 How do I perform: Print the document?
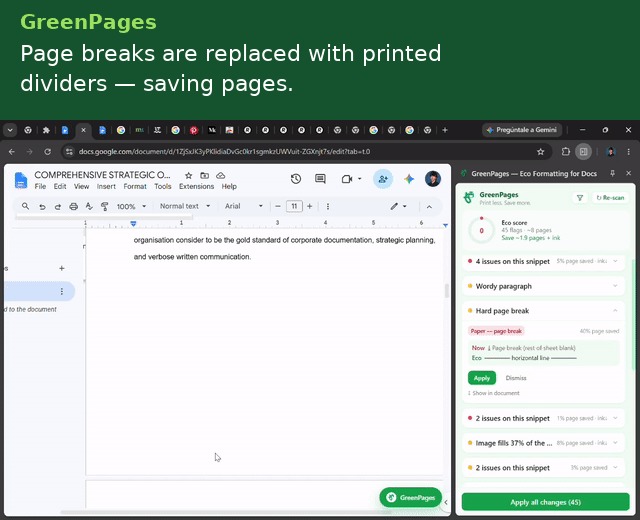[73, 207]
